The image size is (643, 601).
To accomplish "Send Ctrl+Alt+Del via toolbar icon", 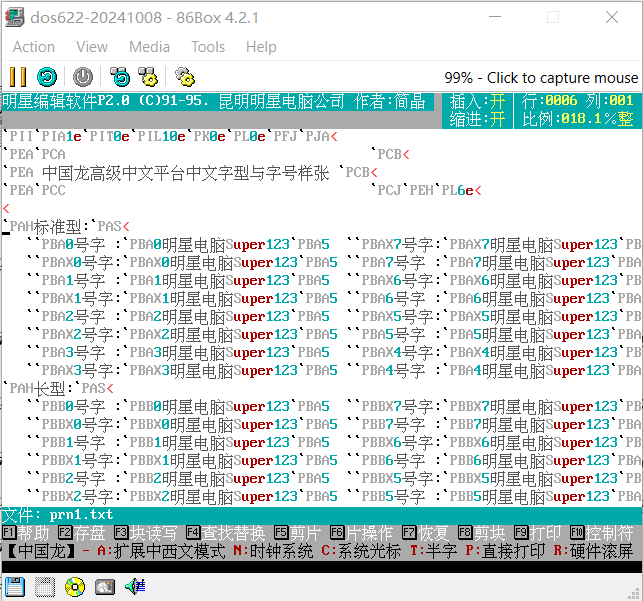I will click(x=120, y=77).
